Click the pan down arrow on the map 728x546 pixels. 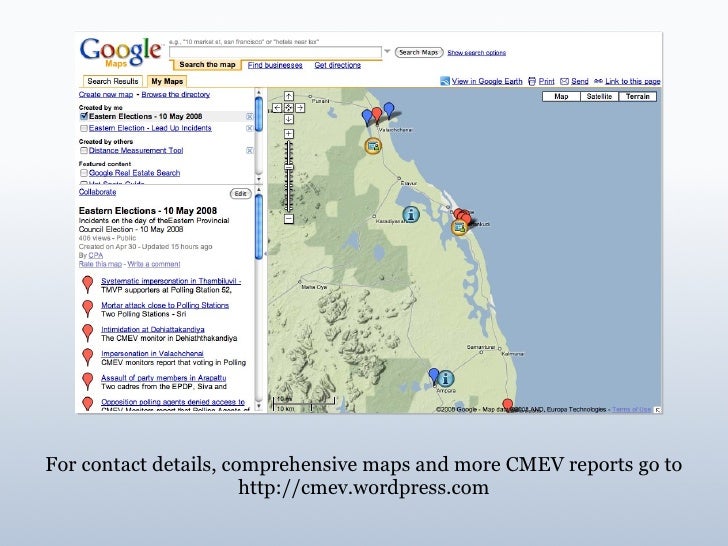[289, 119]
